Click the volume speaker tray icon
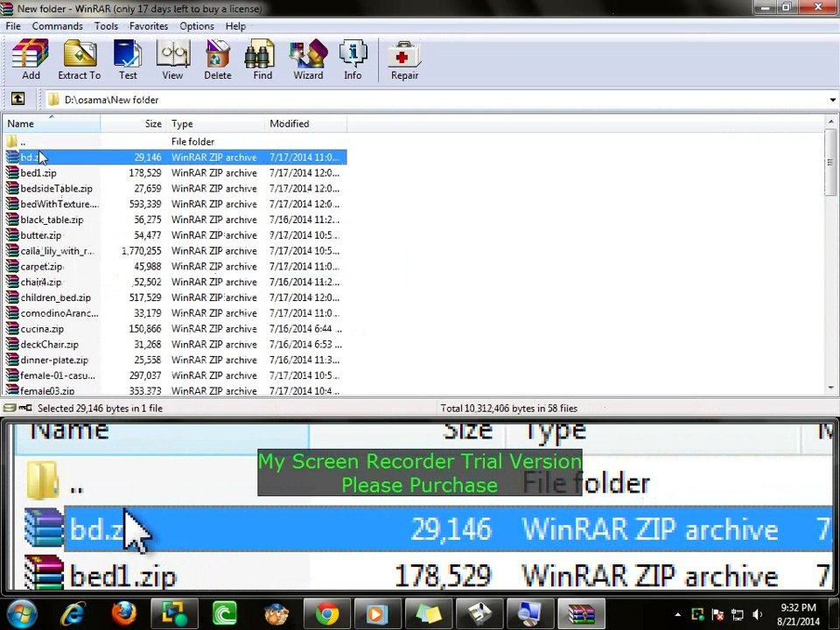840x630 pixels. 757,614
